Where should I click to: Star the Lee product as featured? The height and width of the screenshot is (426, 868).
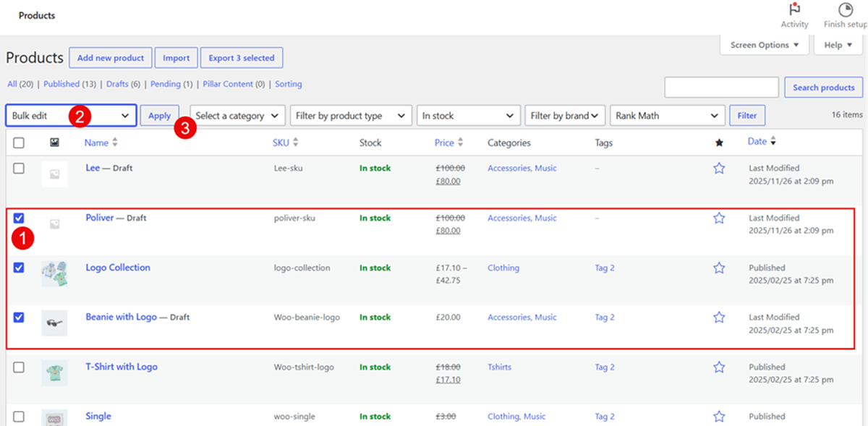(719, 169)
